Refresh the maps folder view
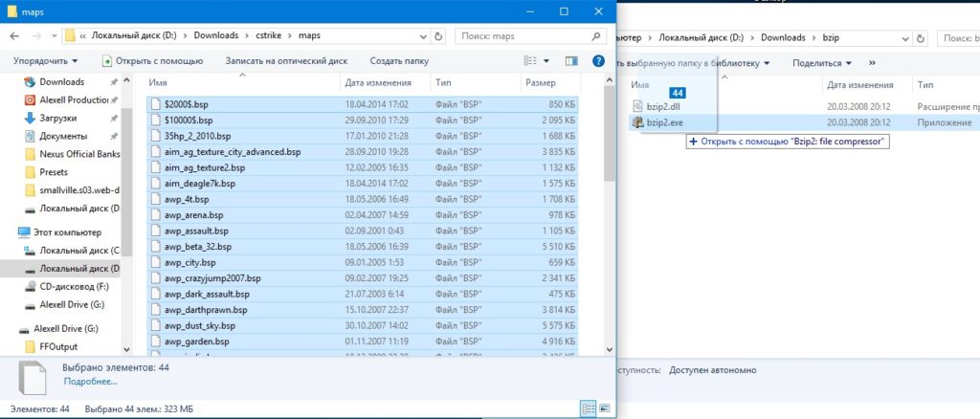The image size is (980, 419). coord(438,36)
